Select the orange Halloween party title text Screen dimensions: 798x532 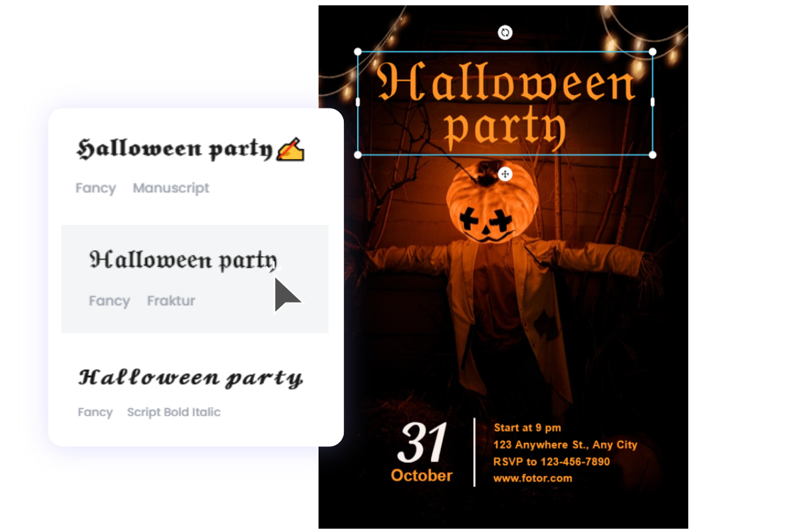coord(505,103)
